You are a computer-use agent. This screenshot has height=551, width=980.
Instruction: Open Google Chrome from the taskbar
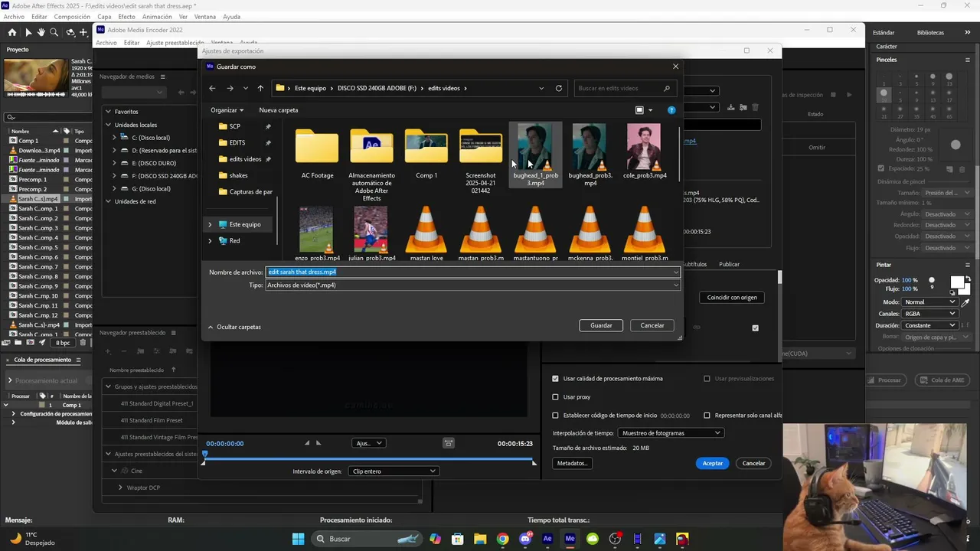pos(502,539)
